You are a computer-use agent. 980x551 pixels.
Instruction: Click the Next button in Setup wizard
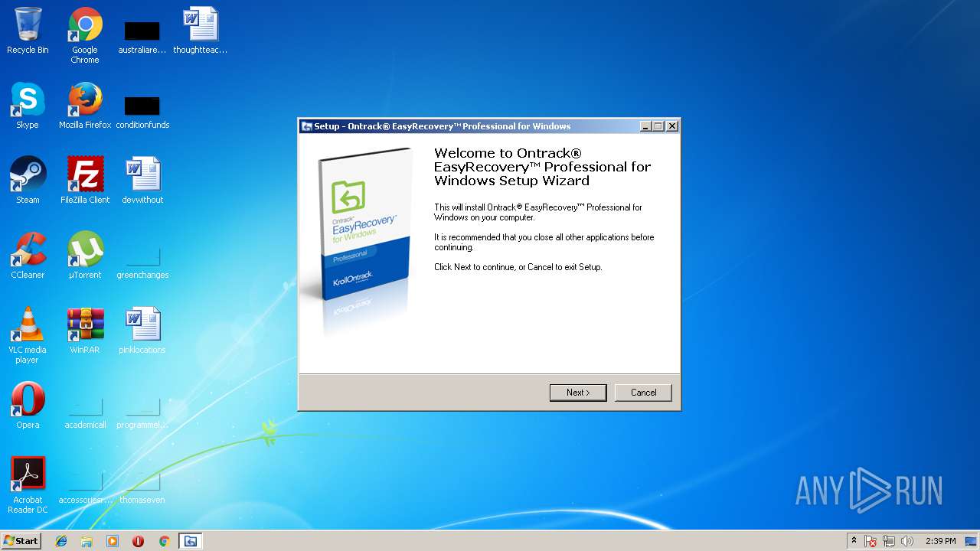pos(578,393)
